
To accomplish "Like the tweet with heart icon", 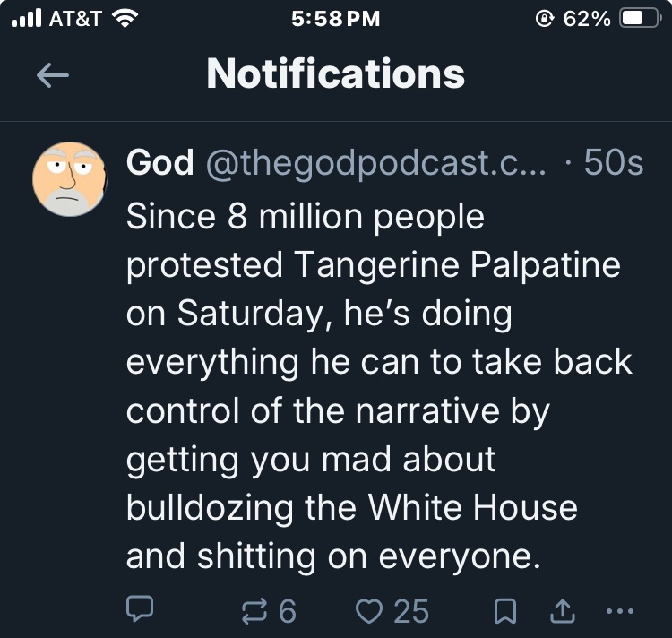I will coord(368,610).
